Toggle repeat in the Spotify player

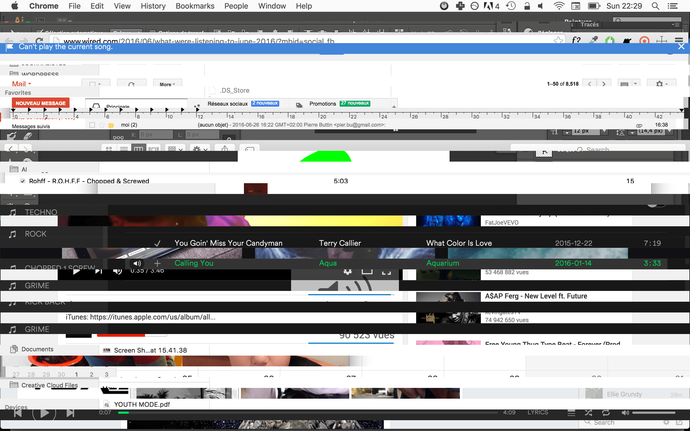click(x=606, y=413)
